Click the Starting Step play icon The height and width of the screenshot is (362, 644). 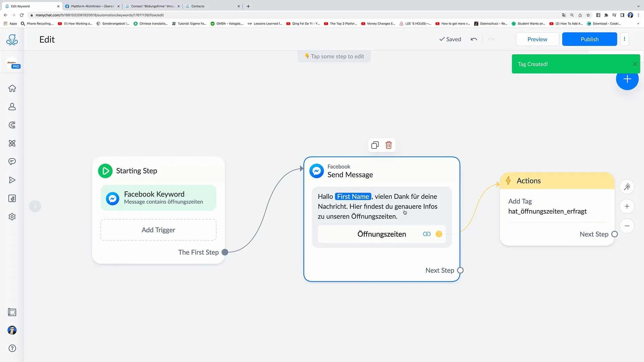[105, 170]
